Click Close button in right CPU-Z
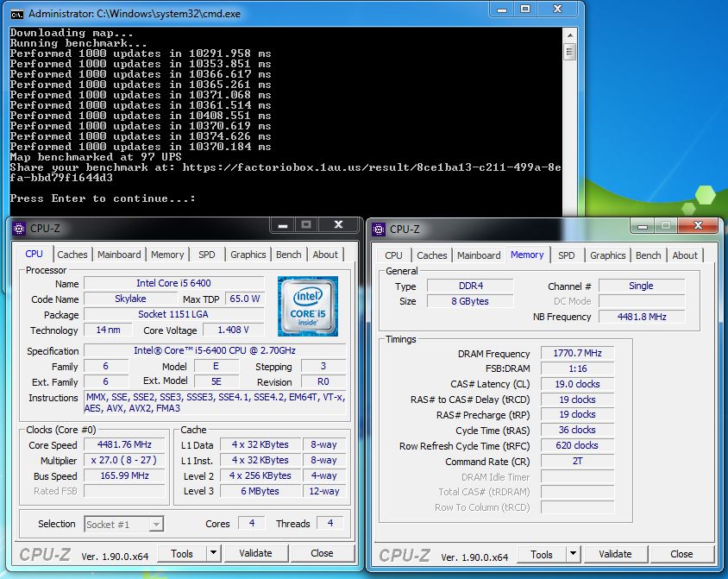 (681, 554)
